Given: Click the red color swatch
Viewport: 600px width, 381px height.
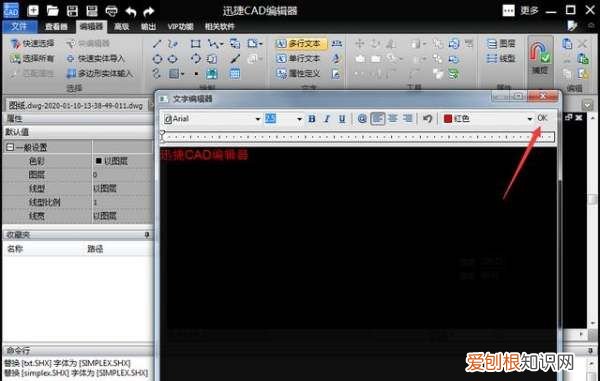Looking at the screenshot, I should pyautogui.click(x=448, y=119).
